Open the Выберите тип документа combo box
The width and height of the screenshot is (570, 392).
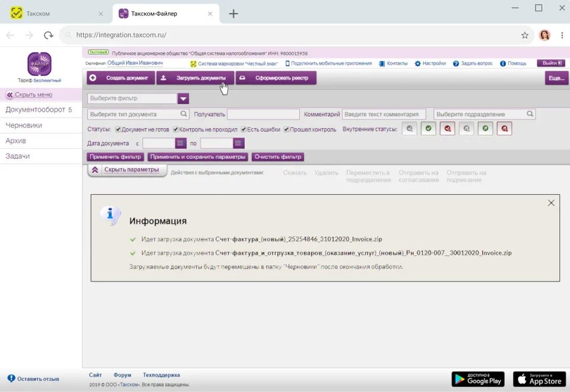[138, 114]
